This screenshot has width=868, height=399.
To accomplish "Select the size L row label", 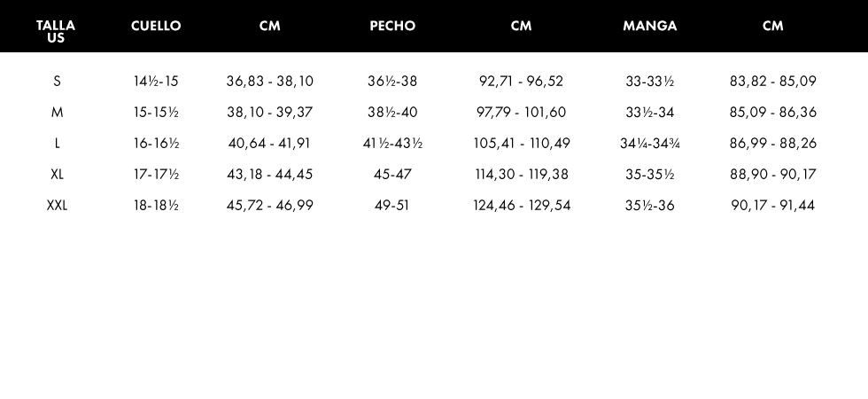I will 57,144.
